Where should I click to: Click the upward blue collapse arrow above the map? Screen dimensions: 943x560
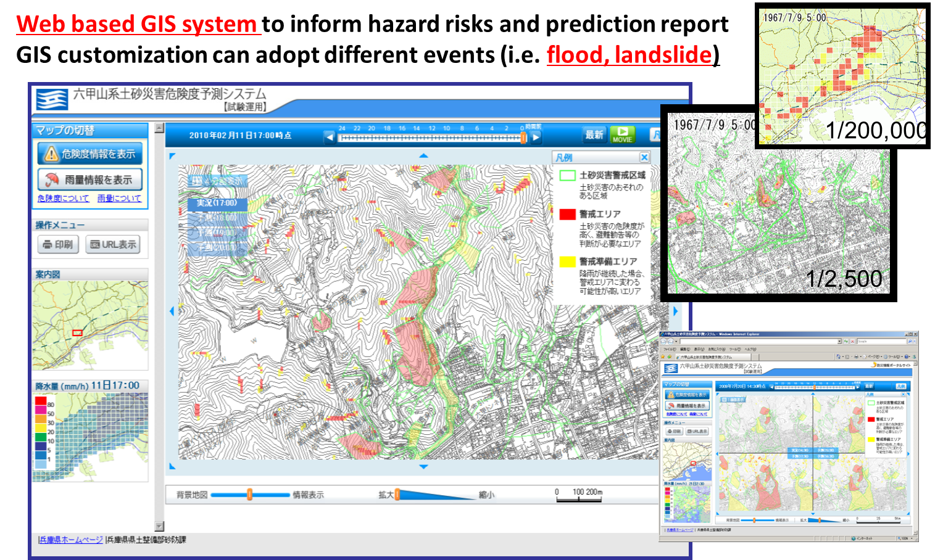[x=423, y=155]
